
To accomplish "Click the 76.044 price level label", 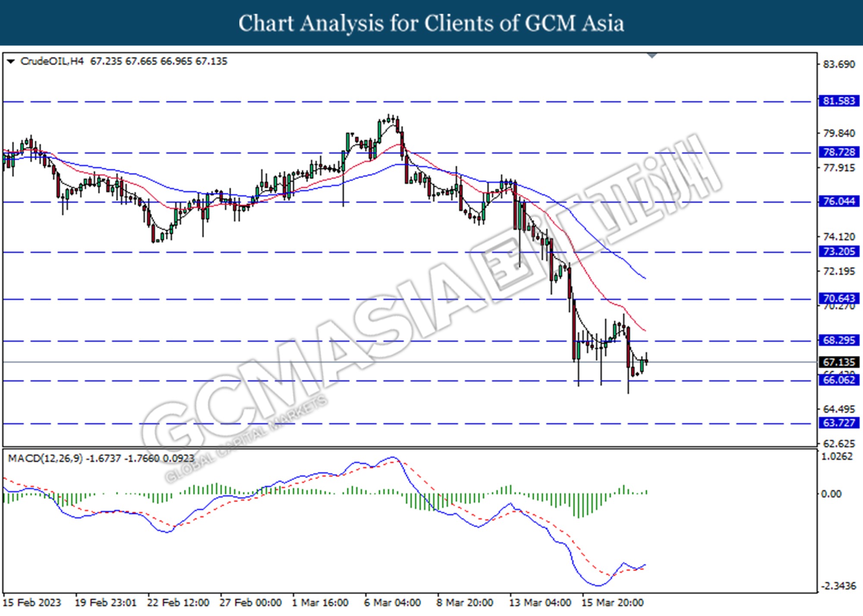I will tap(839, 201).
